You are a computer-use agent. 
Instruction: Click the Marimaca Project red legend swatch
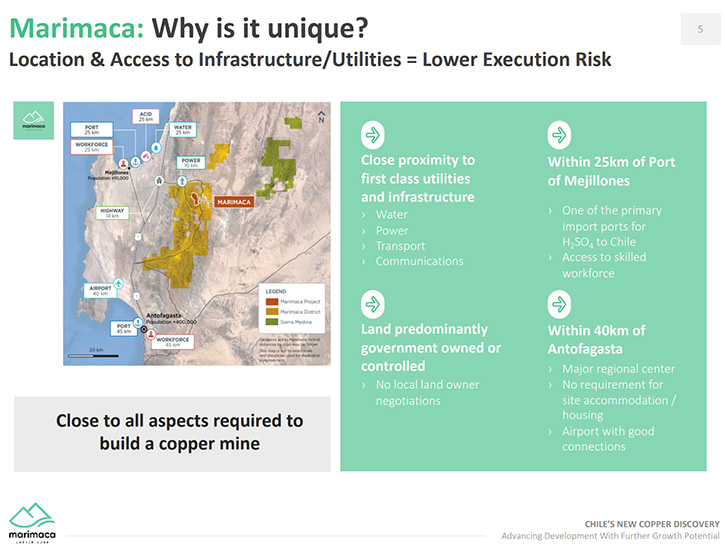pyautogui.click(x=271, y=301)
